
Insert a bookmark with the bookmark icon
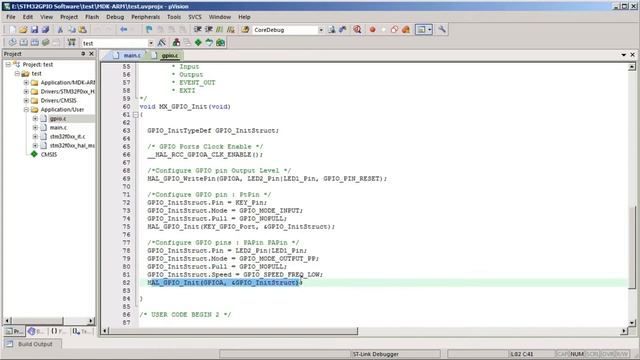pyautogui.click(x=149, y=30)
